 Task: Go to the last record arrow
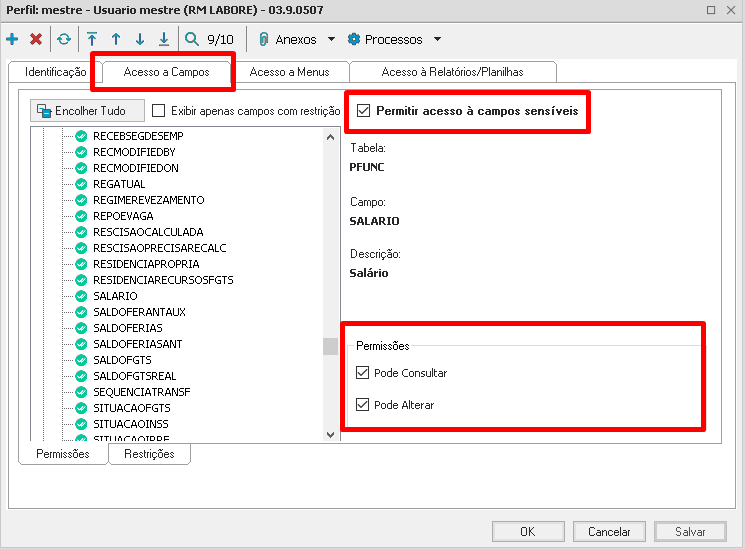click(x=164, y=39)
